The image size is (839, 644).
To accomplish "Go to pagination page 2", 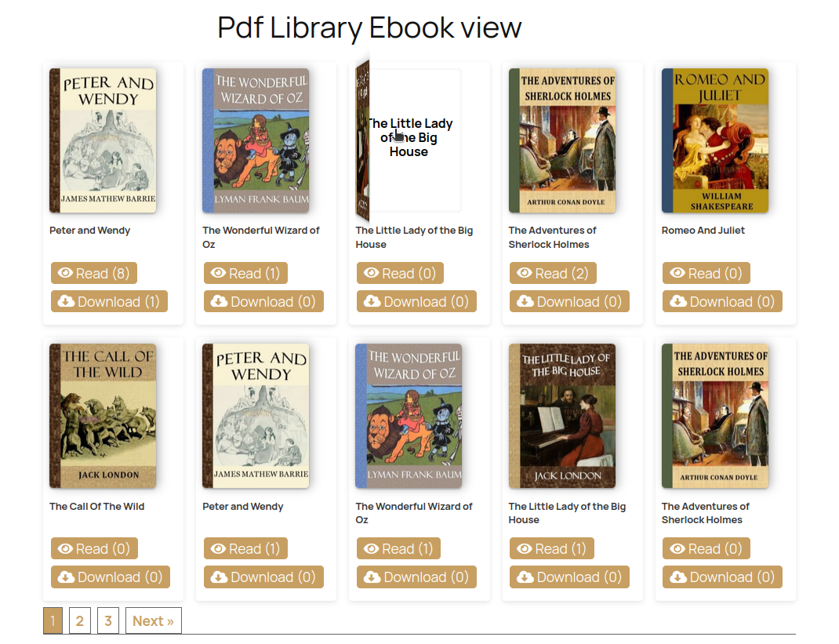I will (80, 621).
